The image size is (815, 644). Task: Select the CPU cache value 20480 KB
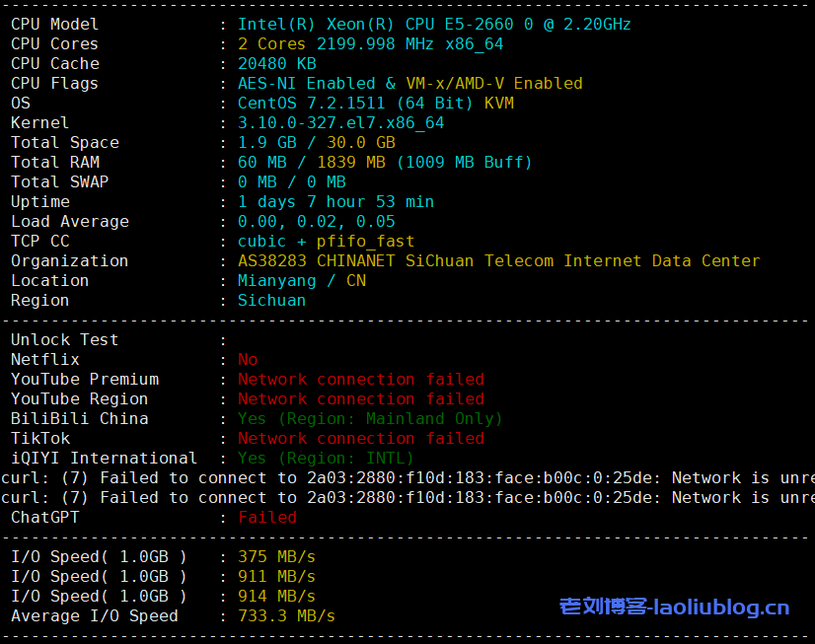point(277,64)
